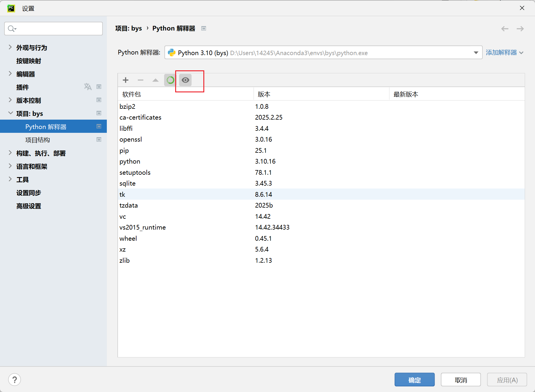Select the ca-certificates package row
The width and height of the screenshot is (535, 392).
[321, 117]
